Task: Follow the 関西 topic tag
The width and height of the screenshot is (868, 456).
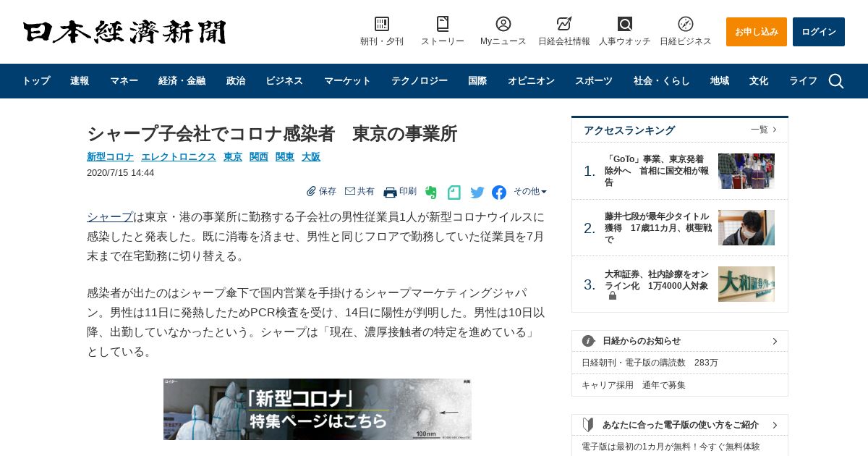Action: pyautogui.click(x=259, y=156)
